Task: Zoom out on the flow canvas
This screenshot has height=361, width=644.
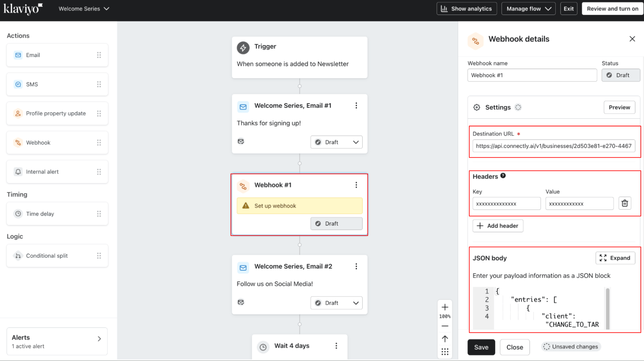Action: (445, 326)
